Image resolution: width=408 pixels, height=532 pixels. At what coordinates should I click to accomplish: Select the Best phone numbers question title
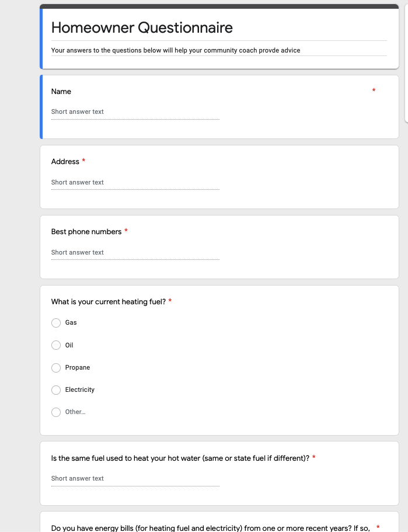pos(86,232)
